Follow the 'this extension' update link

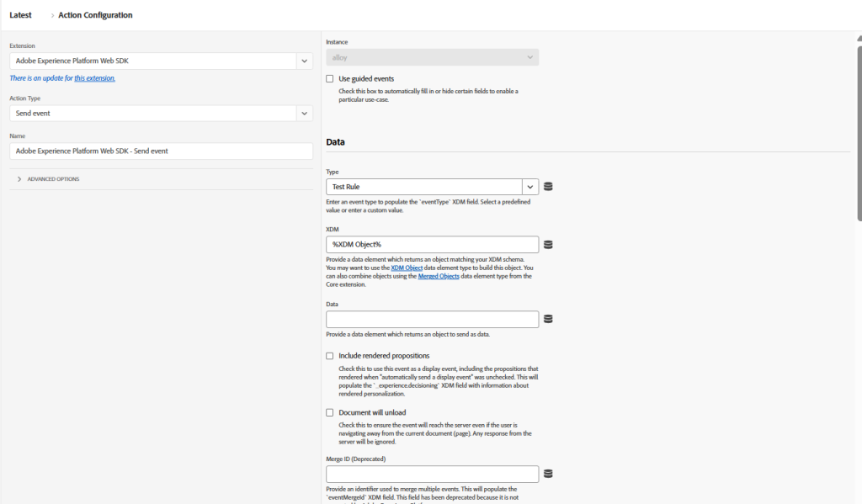pos(94,78)
